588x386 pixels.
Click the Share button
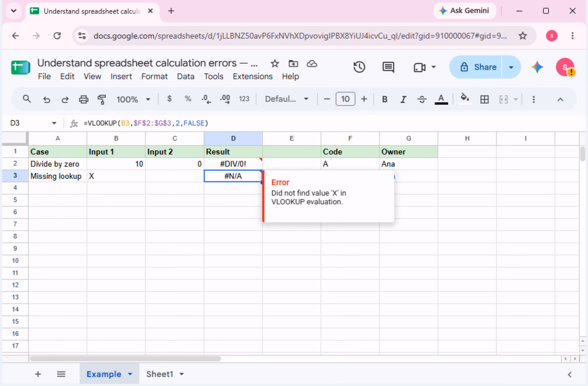tap(476, 67)
